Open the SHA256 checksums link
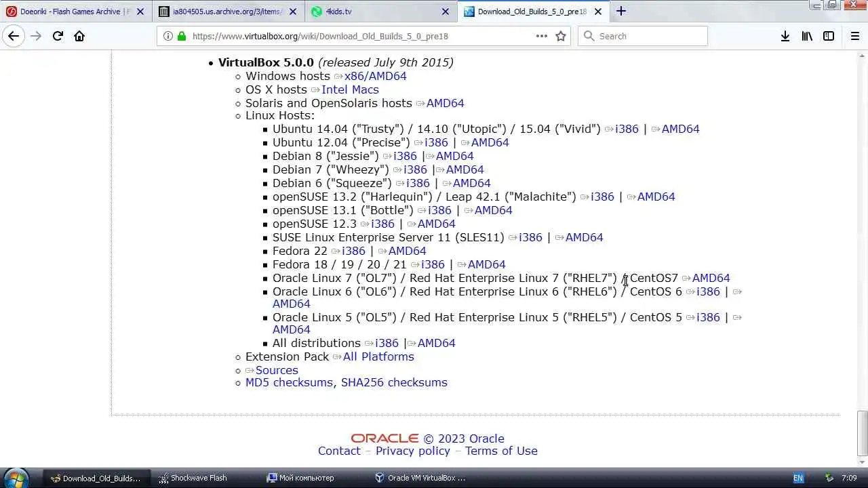Image resolution: width=868 pixels, height=488 pixels. point(394,382)
